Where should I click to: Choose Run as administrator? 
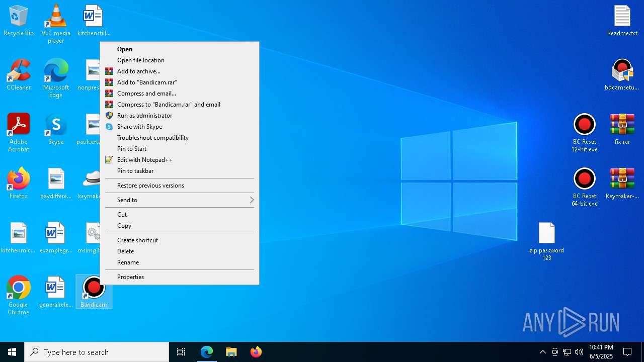pyautogui.click(x=180, y=116)
